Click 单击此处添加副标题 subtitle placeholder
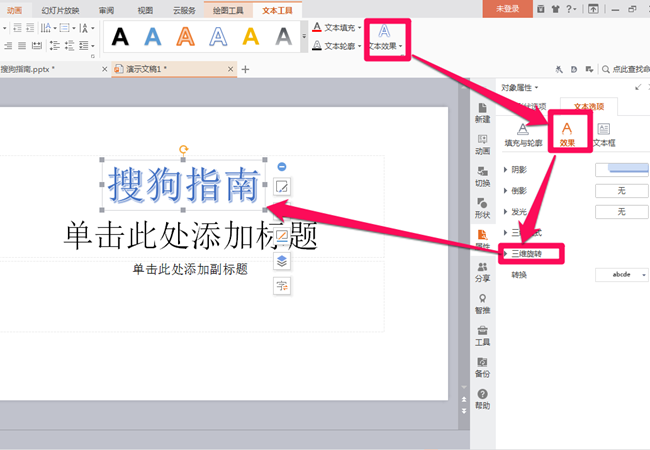The width and height of the screenshot is (650, 450). [x=190, y=269]
